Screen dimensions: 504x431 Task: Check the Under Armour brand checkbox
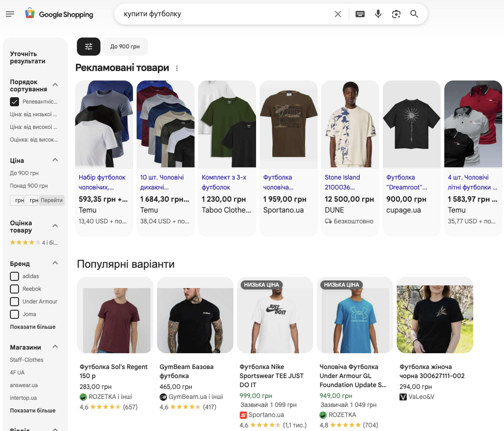[14, 302]
